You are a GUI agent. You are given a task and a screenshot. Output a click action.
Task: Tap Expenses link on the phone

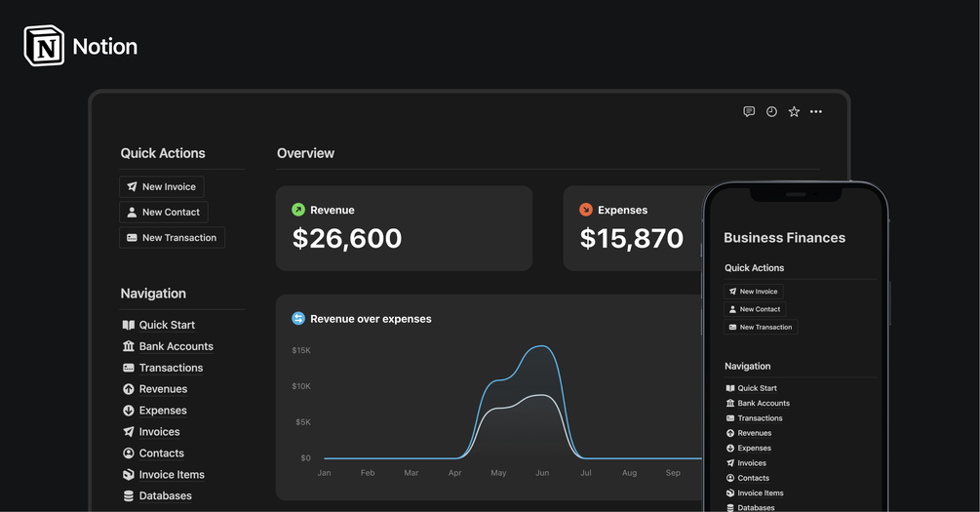(754, 449)
